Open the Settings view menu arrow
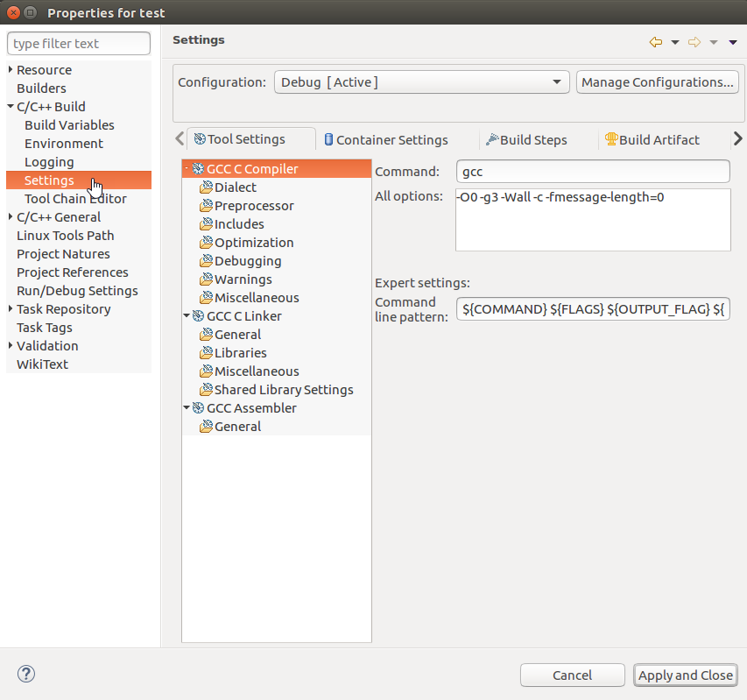Image resolution: width=747 pixels, height=700 pixels. pos(733,42)
